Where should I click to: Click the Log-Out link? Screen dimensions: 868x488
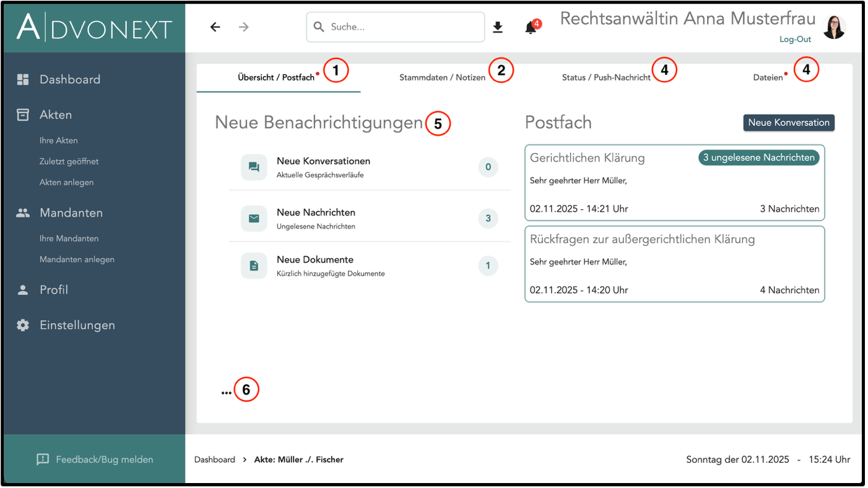pos(795,40)
